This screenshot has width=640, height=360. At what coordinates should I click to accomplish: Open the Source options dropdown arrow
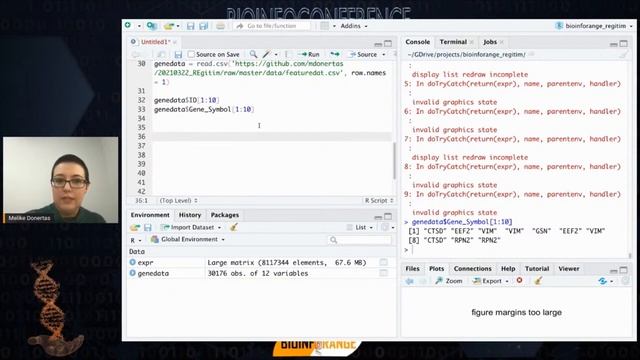click(x=384, y=55)
